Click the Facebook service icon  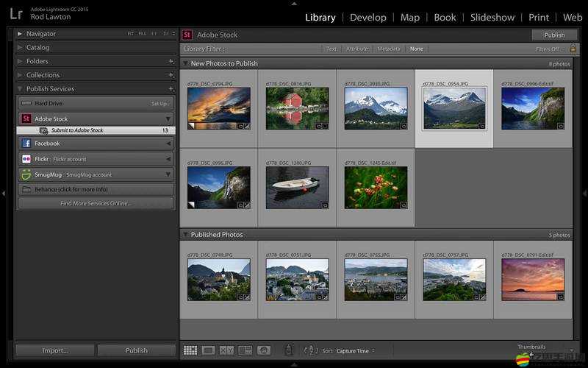[26, 144]
